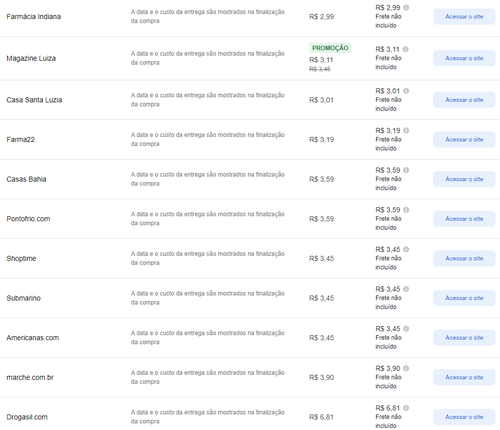Image resolution: width=500 pixels, height=430 pixels.
Task: Open the Americanas.com site button
Action: (x=464, y=338)
